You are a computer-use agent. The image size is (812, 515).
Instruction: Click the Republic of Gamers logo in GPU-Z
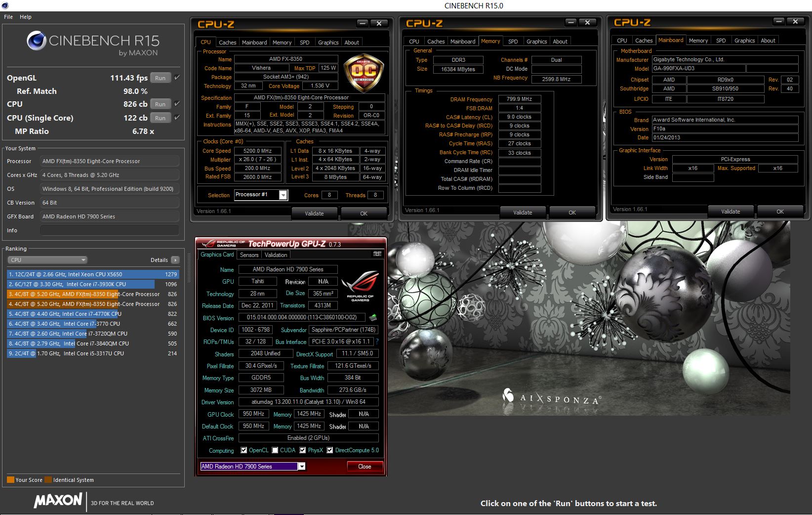click(x=360, y=285)
